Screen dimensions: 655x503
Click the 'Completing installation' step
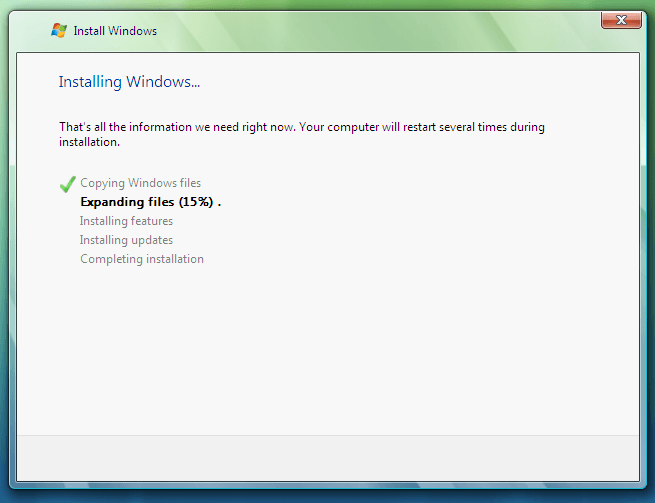[142, 259]
